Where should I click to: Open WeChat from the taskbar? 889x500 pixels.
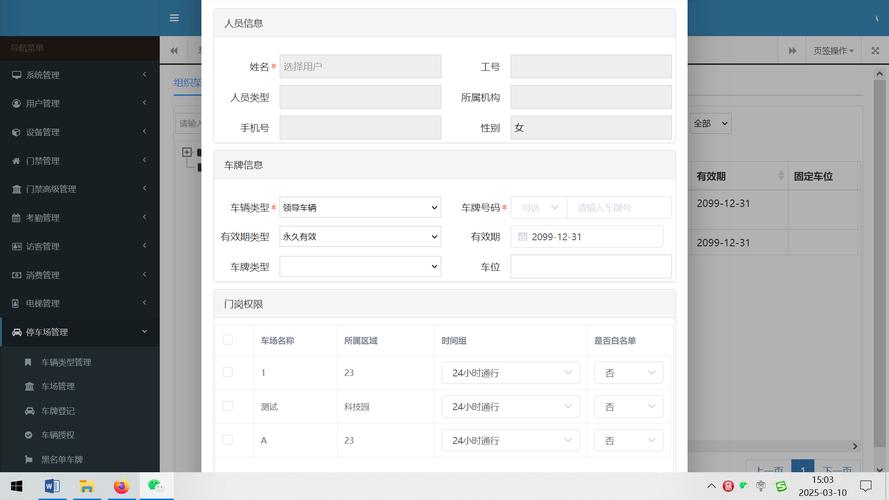(x=156, y=486)
